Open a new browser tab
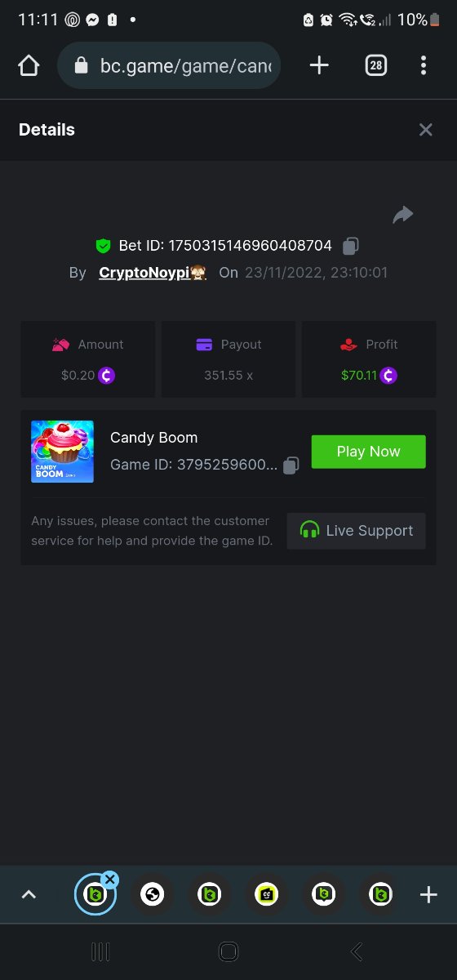This screenshot has height=980, width=457. pyautogui.click(x=319, y=66)
